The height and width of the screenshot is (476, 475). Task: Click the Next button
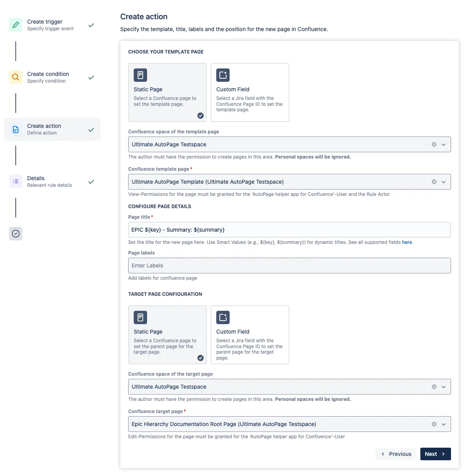click(435, 454)
